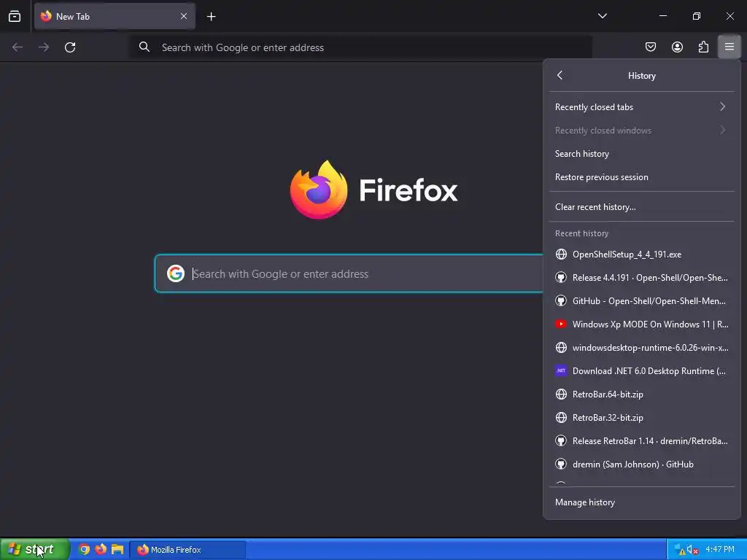Expand Recently closed tabs submenu
This screenshot has height=560, width=747.
click(x=642, y=106)
